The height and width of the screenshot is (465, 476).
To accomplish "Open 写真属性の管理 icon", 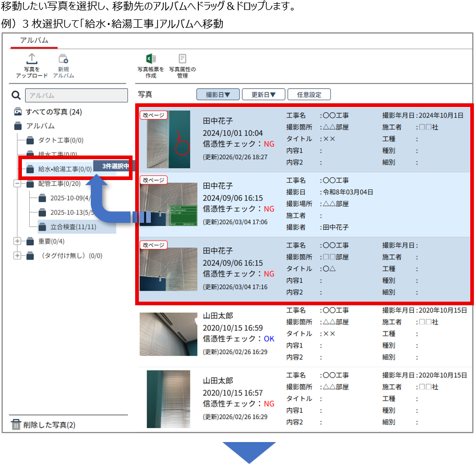I will tap(182, 59).
